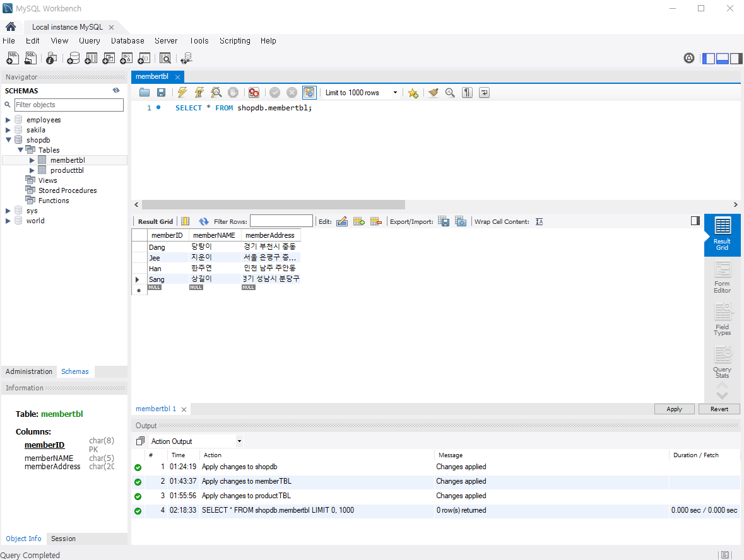This screenshot has width=744, height=560.
Task: Collapse the shopdb schema
Action: point(8,140)
